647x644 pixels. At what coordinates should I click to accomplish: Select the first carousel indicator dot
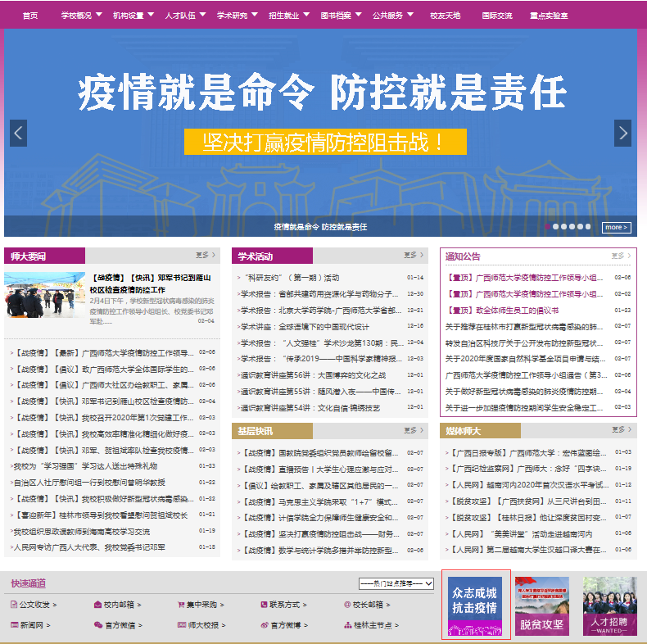pos(548,227)
